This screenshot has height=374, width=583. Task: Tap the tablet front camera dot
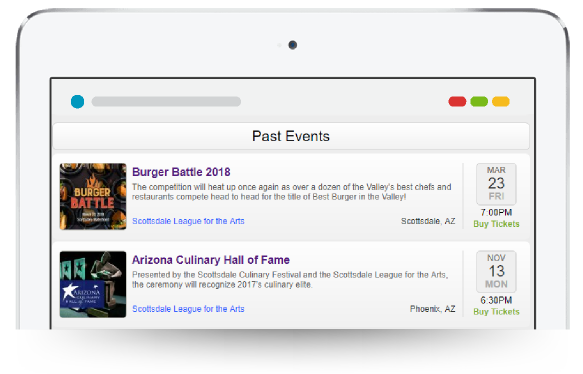293,45
